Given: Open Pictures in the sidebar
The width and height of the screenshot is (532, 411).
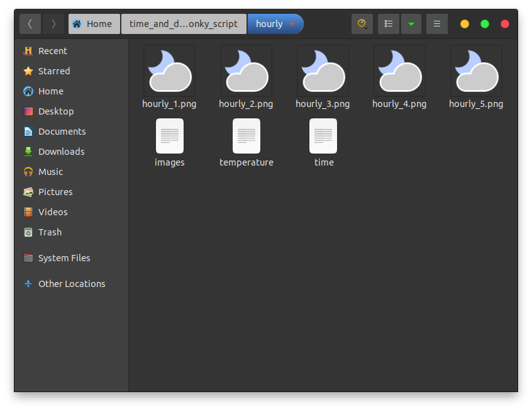Looking at the screenshot, I should click(x=71, y=192).
